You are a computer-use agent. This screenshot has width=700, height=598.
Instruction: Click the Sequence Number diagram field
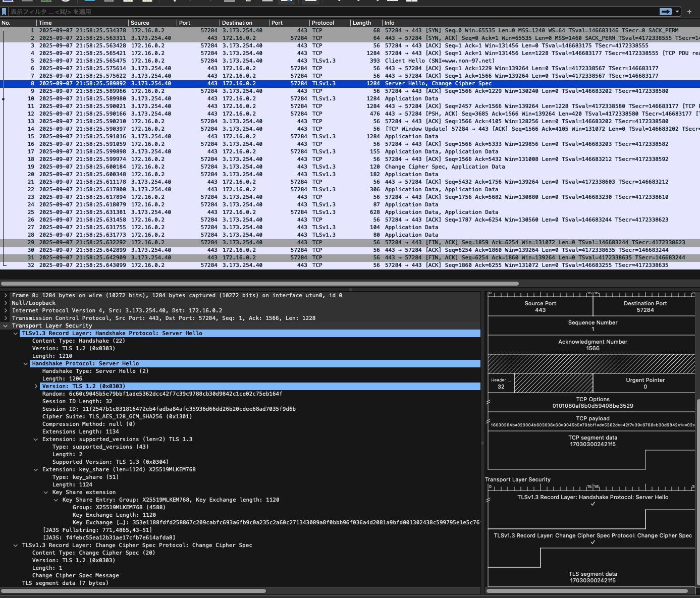tap(593, 325)
